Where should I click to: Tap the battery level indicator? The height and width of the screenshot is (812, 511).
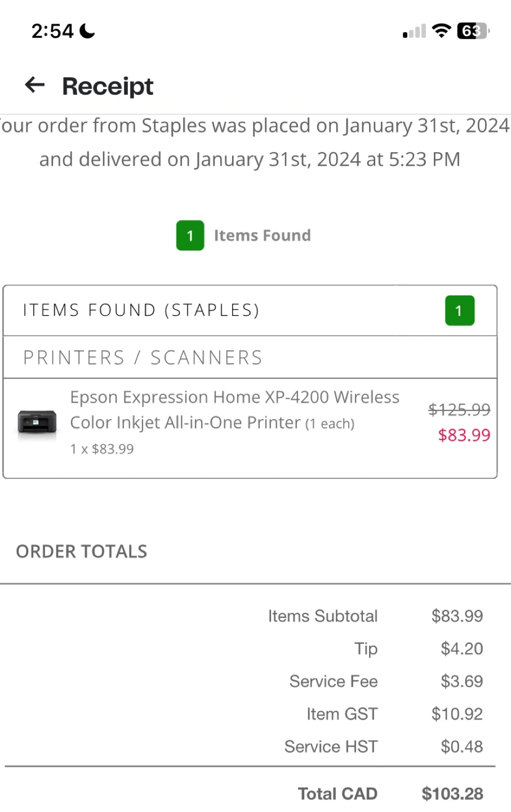pyautogui.click(x=473, y=30)
